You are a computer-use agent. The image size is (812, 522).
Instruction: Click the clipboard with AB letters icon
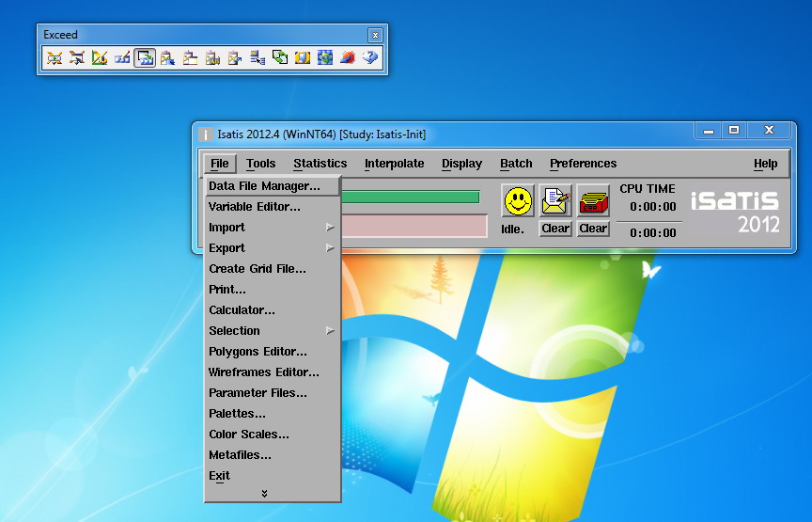[x=212, y=57]
